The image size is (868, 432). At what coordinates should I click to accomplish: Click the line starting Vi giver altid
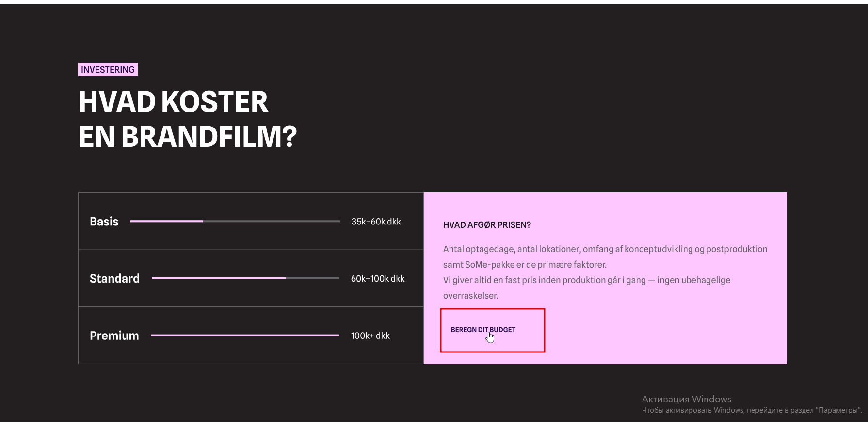click(586, 280)
